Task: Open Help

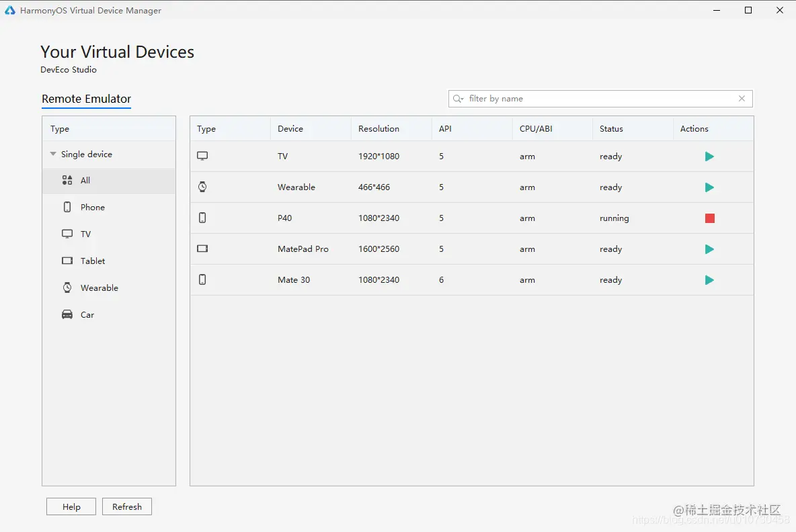Action: (71, 506)
